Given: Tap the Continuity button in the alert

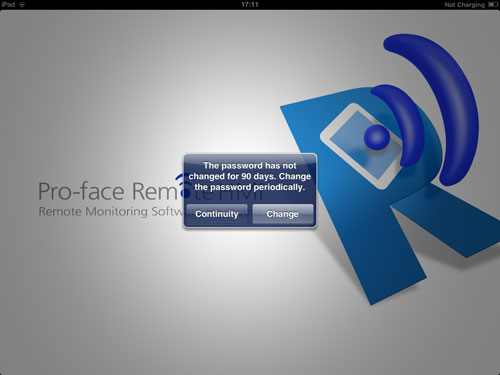Looking at the screenshot, I should (217, 214).
